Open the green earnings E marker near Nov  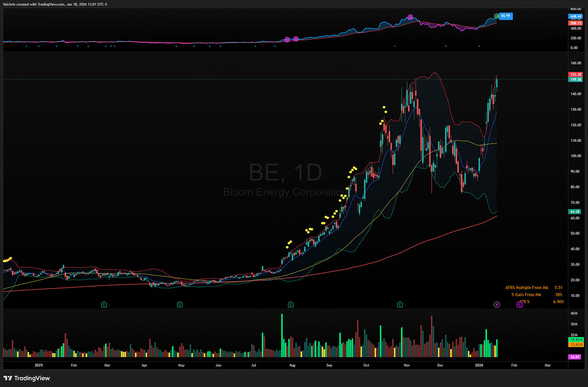click(x=400, y=305)
